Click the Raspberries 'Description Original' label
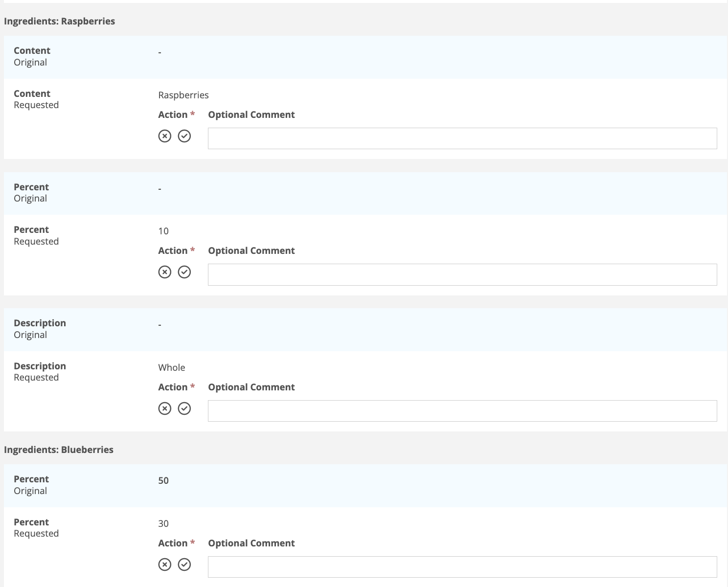 pyautogui.click(x=40, y=329)
